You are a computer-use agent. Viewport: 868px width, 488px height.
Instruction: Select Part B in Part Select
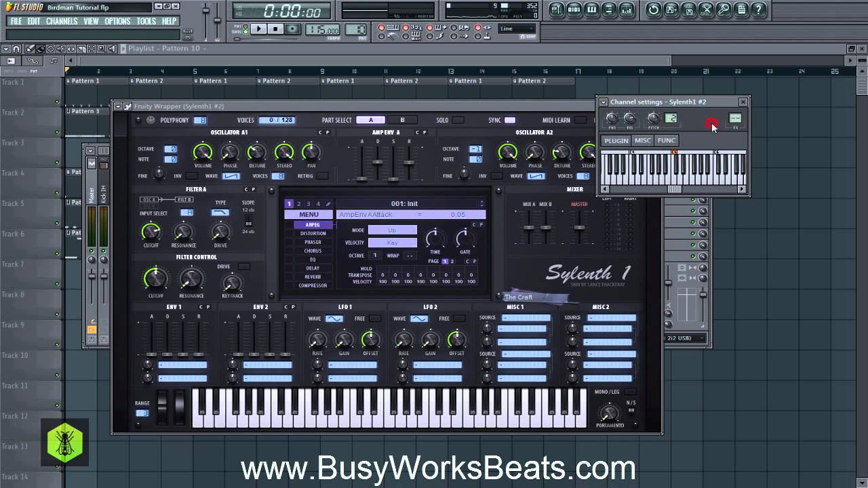pos(403,120)
